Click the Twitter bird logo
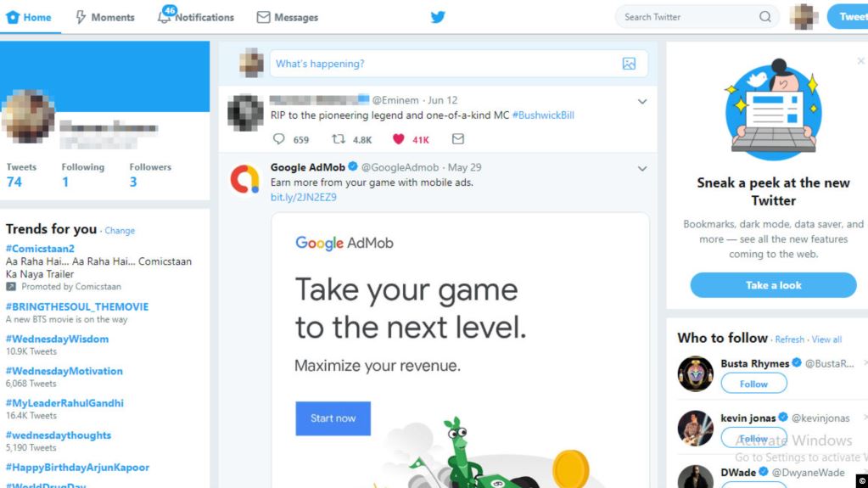This screenshot has height=488, width=868. tap(438, 17)
